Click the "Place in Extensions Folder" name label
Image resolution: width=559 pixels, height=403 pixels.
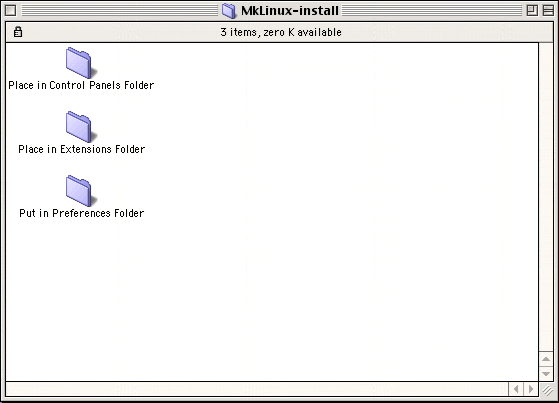(82, 149)
